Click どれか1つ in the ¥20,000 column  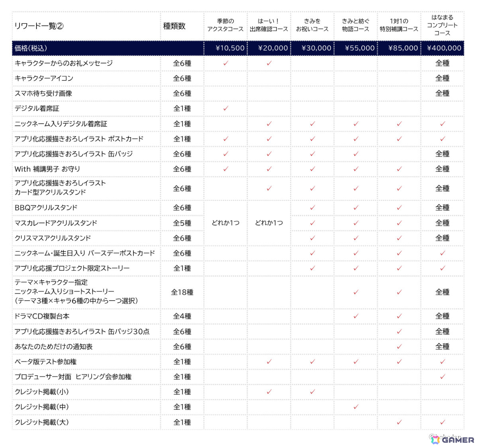tap(269, 223)
